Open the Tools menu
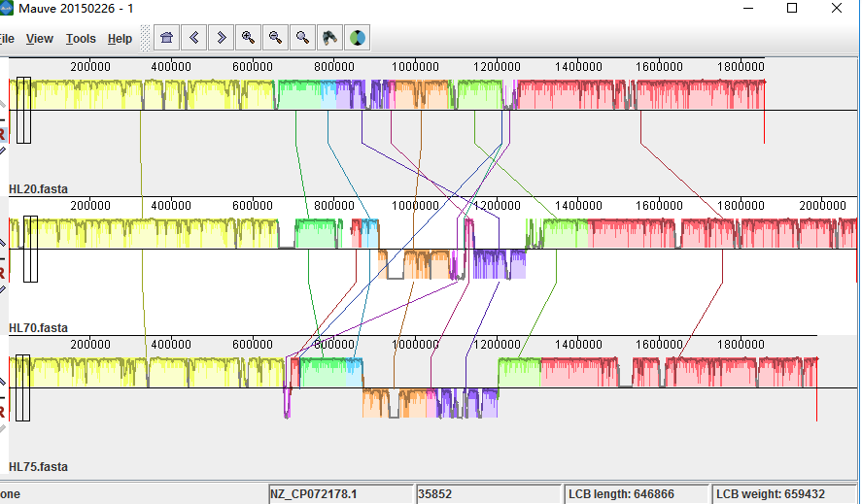862x504 pixels. coord(81,39)
